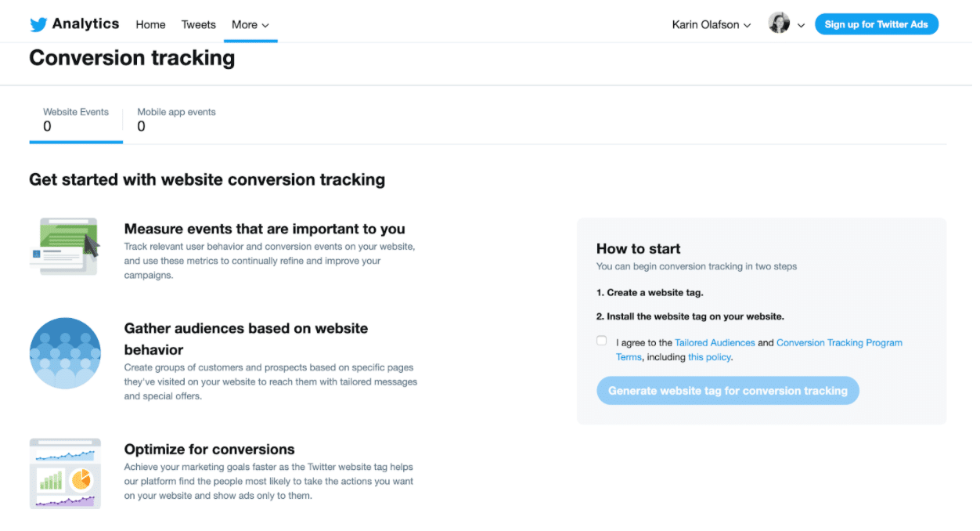Click the Twitter bird logo
The image size is (980, 531).
pos(38,24)
